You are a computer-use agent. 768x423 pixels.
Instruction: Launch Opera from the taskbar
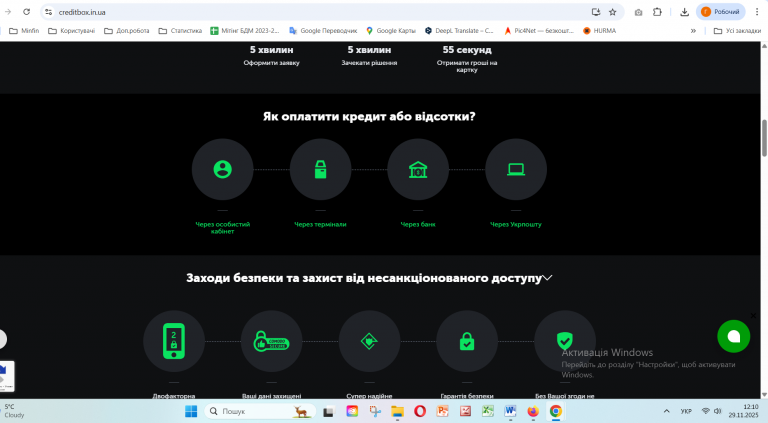point(420,411)
